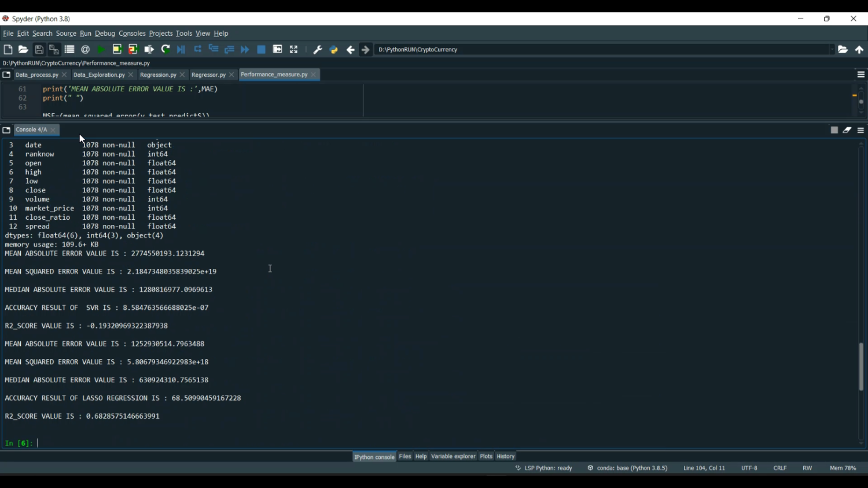Switch to the Variable explorer pane
The height and width of the screenshot is (488, 868).
pyautogui.click(x=453, y=457)
